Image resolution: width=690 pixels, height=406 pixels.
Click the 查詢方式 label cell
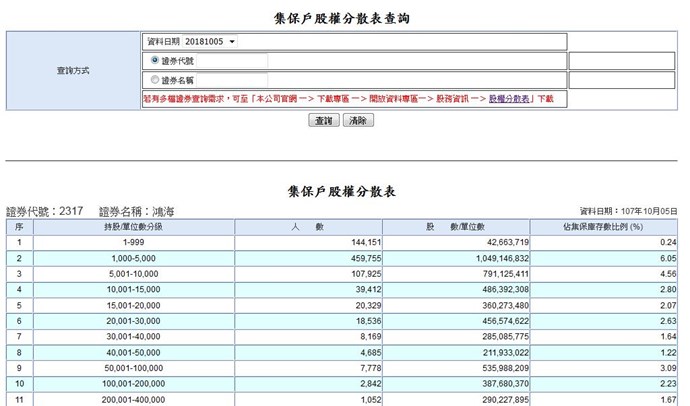coord(73,71)
